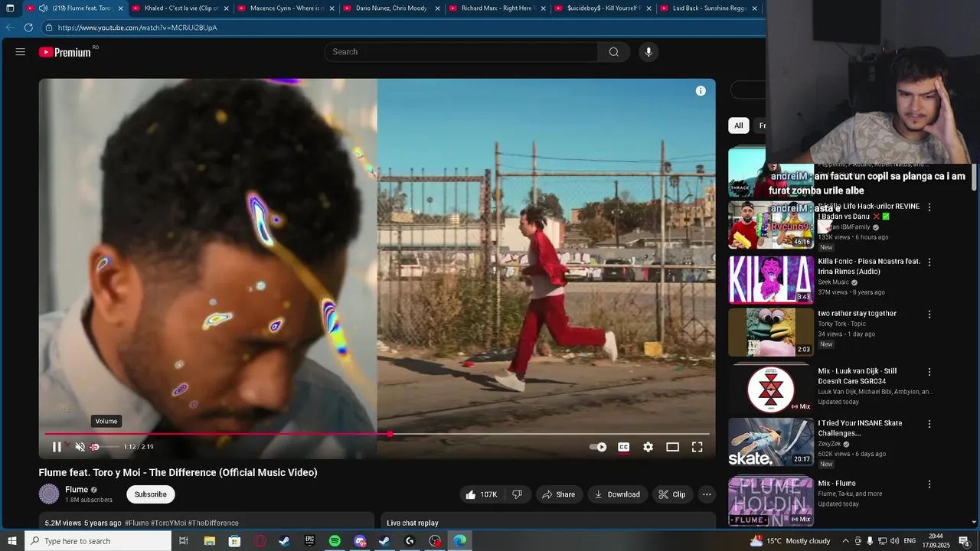Click the search magnifier button
This screenshot has width=980, height=551.
coord(613,52)
